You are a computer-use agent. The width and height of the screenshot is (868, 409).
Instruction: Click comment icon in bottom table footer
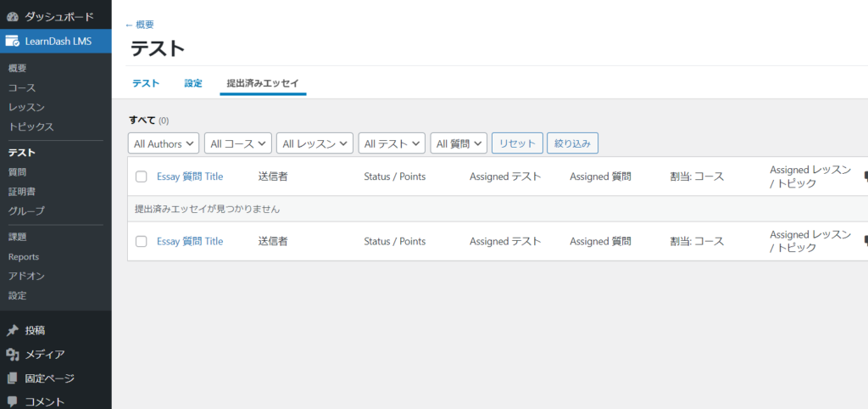click(x=865, y=241)
